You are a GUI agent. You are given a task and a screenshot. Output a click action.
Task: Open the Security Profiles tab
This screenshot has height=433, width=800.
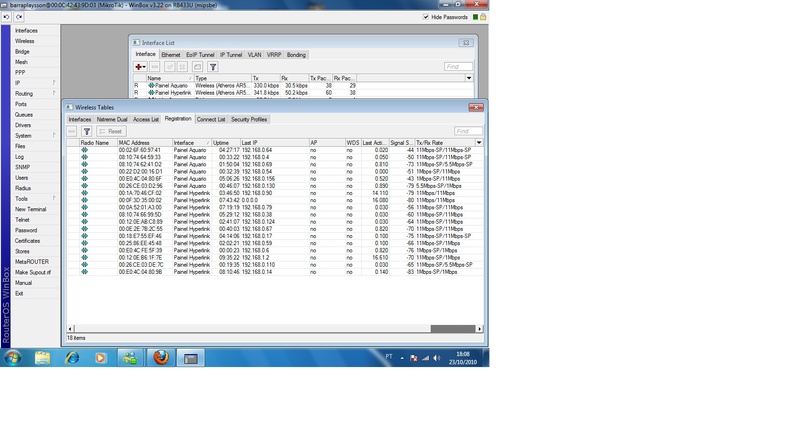249,119
